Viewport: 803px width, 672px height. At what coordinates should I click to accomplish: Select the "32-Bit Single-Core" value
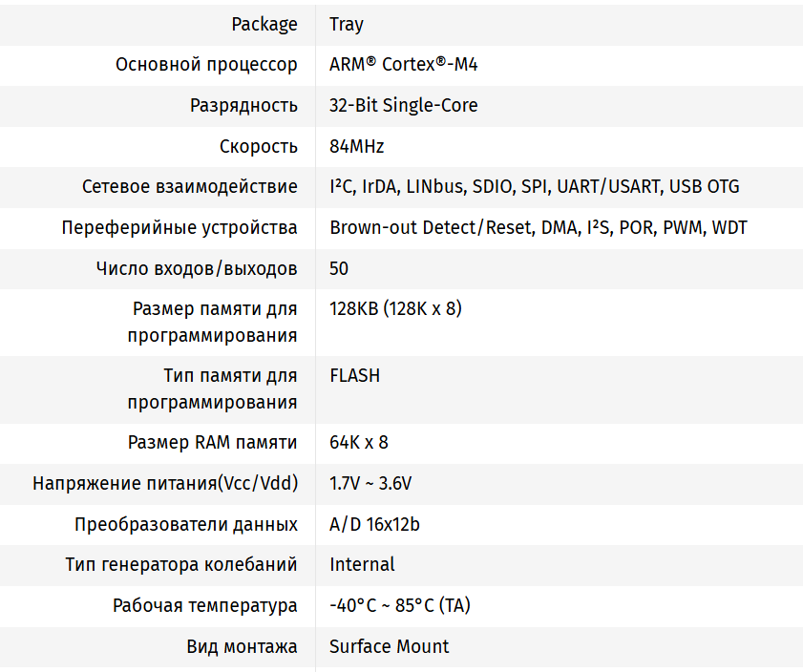(404, 105)
